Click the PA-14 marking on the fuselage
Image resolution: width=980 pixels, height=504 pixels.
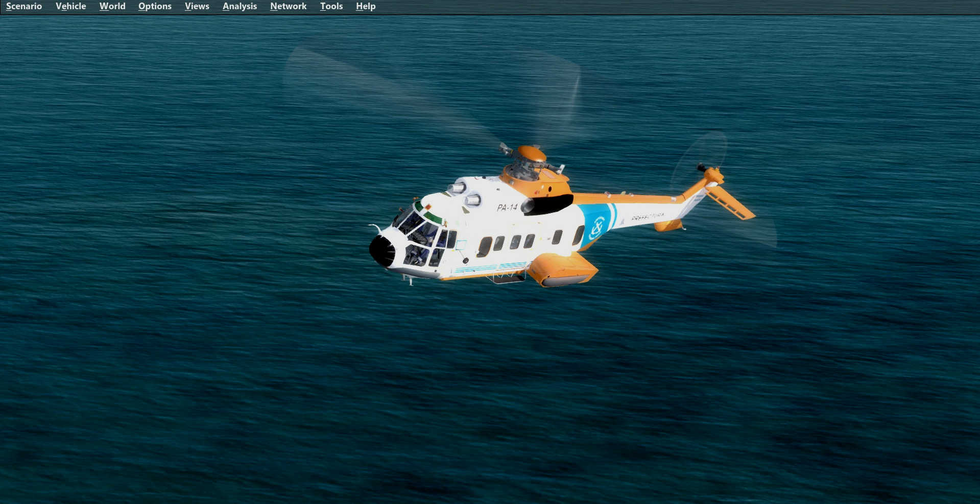tap(507, 207)
